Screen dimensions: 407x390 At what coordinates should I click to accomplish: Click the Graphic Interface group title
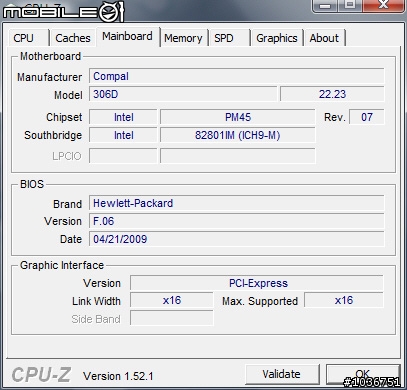[62, 265]
